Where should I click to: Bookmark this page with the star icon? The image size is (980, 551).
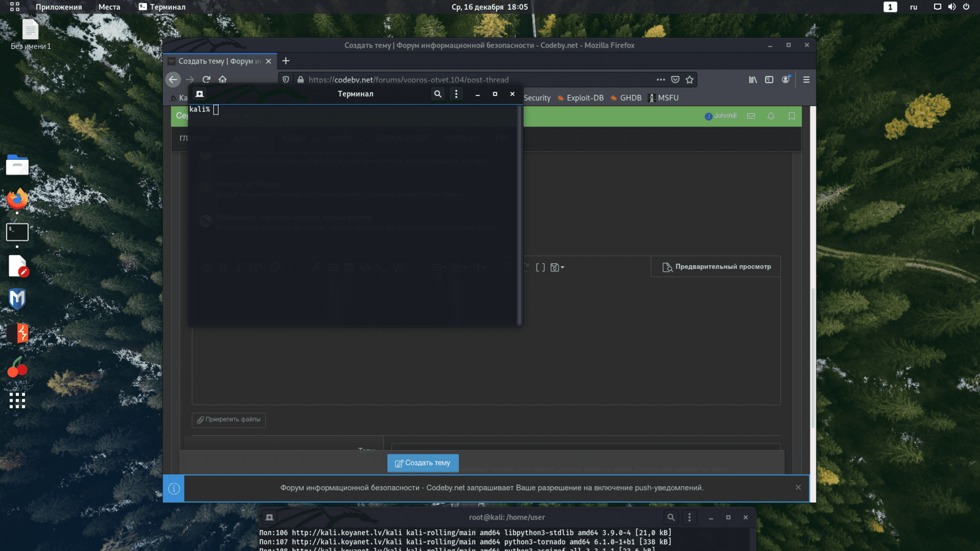click(690, 80)
